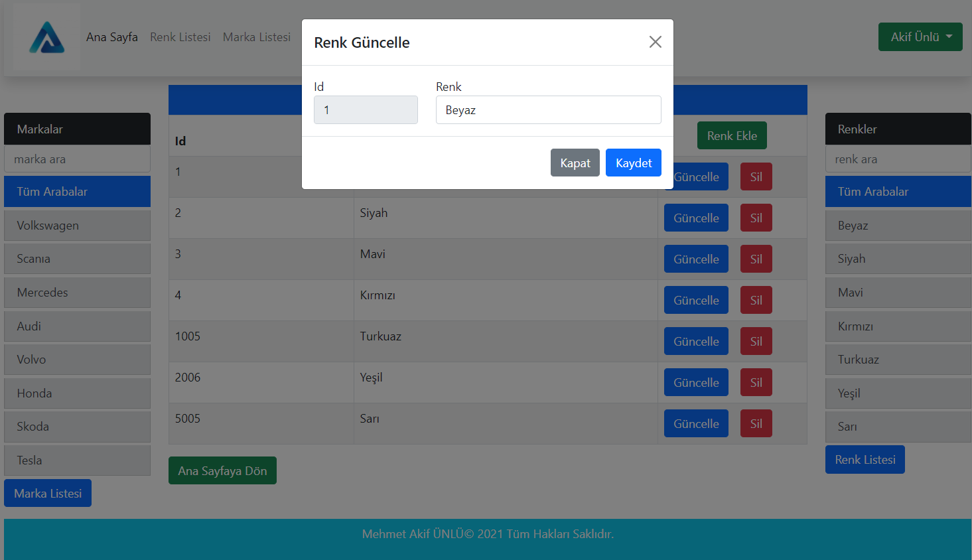Filter by Beyaz in the Renkler sidebar
Screen dimensions: 972x560
click(898, 226)
